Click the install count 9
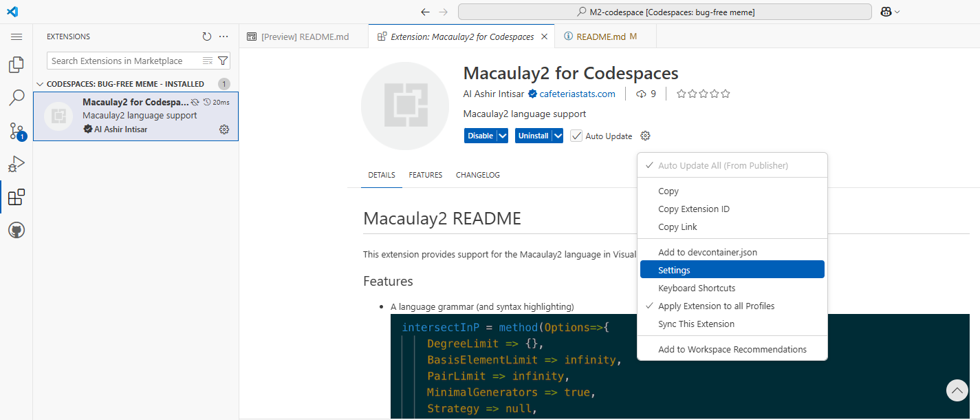The width and height of the screenshot is (980, 420). click(646, 94)
